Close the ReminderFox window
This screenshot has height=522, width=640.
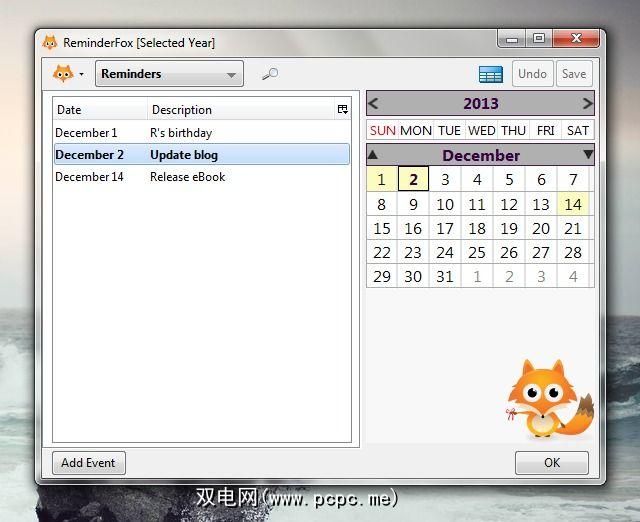point(576,39)
